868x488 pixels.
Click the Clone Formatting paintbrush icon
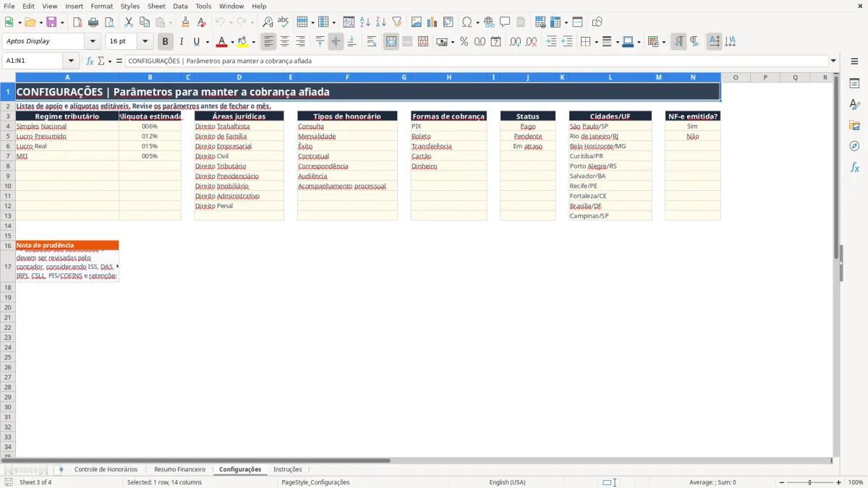point(186,22)
